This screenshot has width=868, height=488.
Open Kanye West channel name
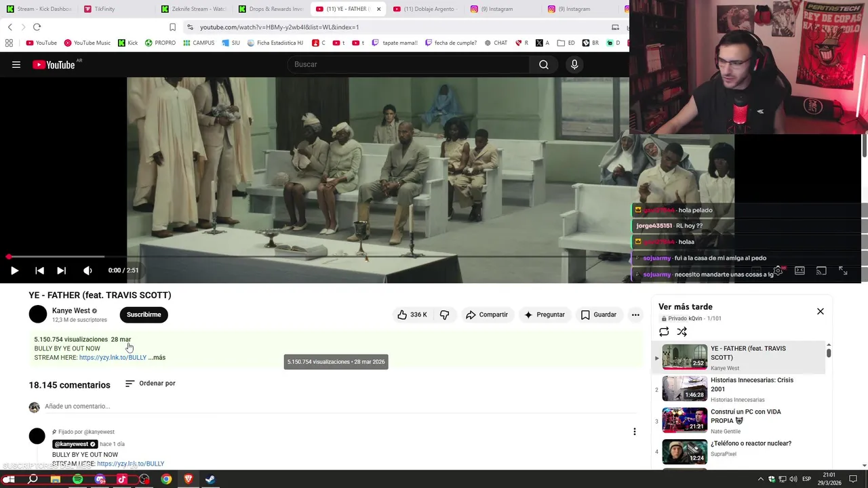pos(71,310)
